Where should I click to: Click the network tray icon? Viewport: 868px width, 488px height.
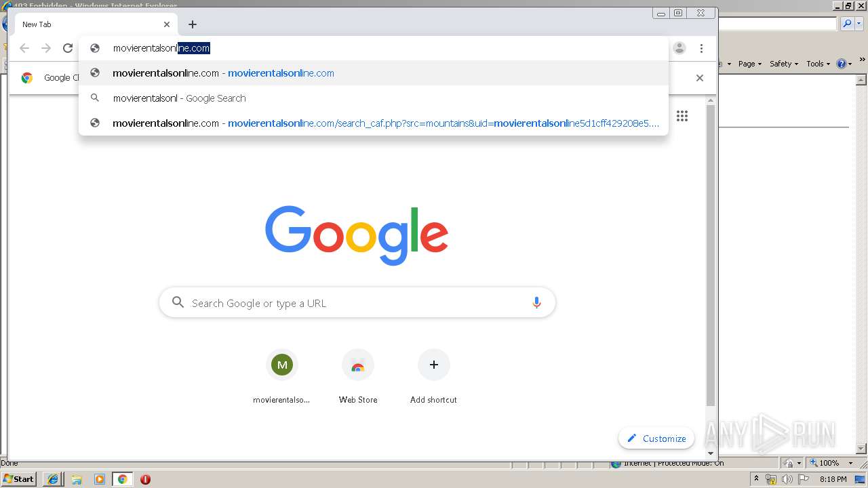(x=771, y=479)
